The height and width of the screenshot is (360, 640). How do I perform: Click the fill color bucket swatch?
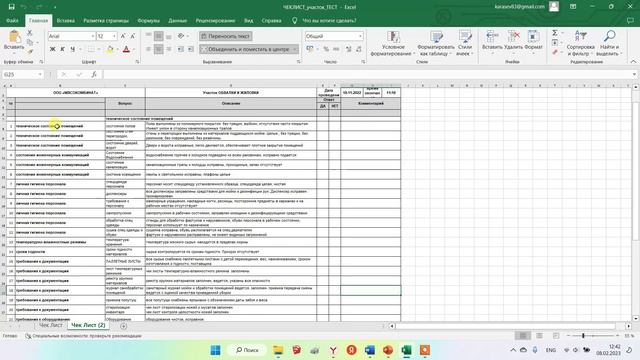click(110, 49)
